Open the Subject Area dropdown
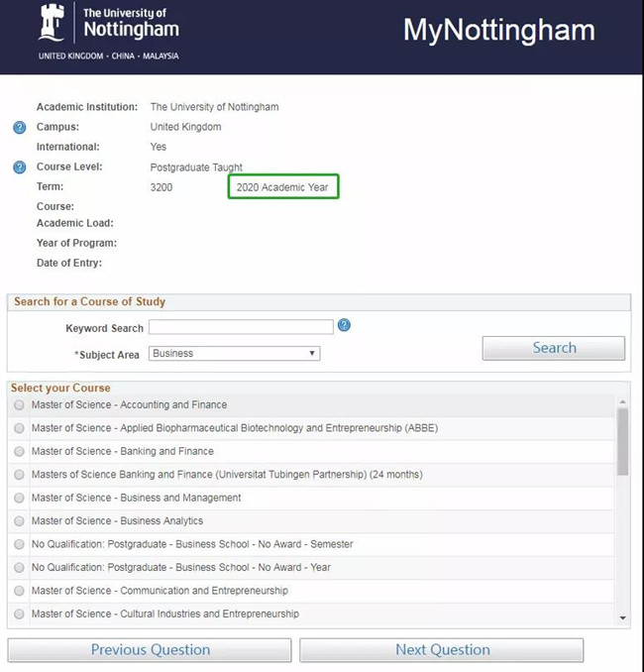The image size is (644, 672). (235, 354)
